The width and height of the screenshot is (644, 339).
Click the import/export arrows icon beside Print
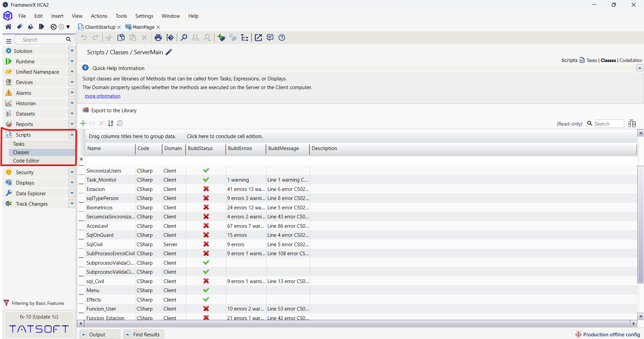[170, 38]
